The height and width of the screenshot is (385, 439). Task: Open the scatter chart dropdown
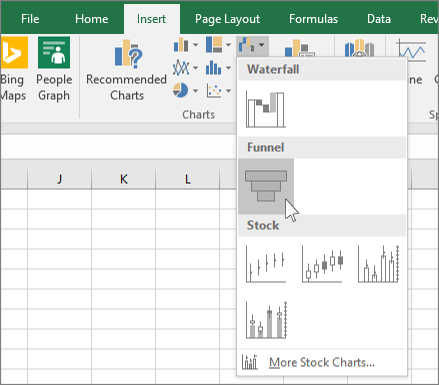coord(228,90)
